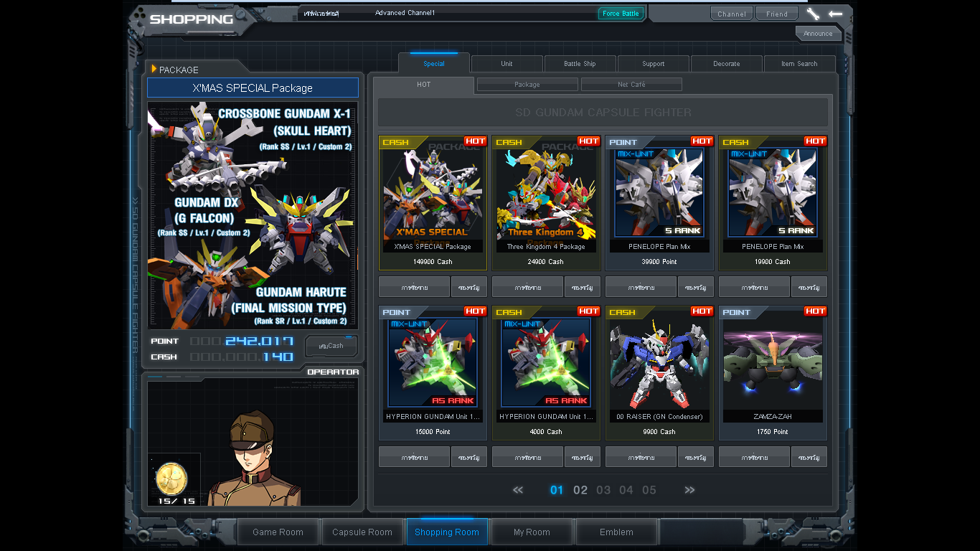The image size is (980, 551).
Task: Go to the Item Search tab
Action: [x=799, y=64]
